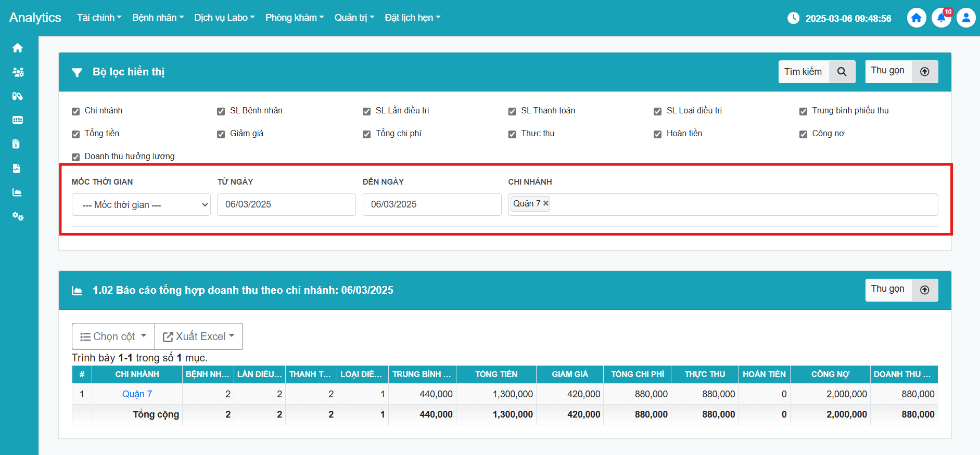980x455 pixels.
Task: Open the pills medication sidebar icon
Action: pos(18,96)
